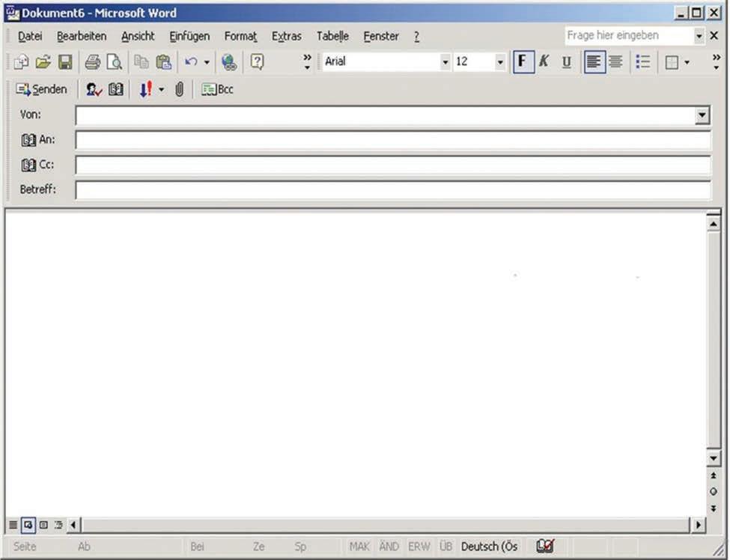The width and height of the screenshot is (730, 560).
Task: Open the address book icon beside Check Names
Action: [115, 89]
